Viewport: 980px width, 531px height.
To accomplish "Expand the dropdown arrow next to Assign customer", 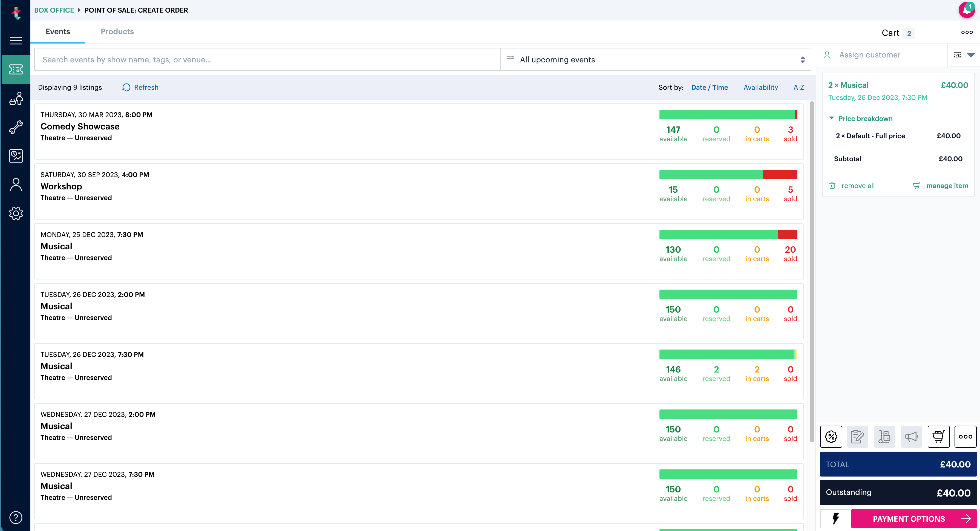I will pos(971,55).
